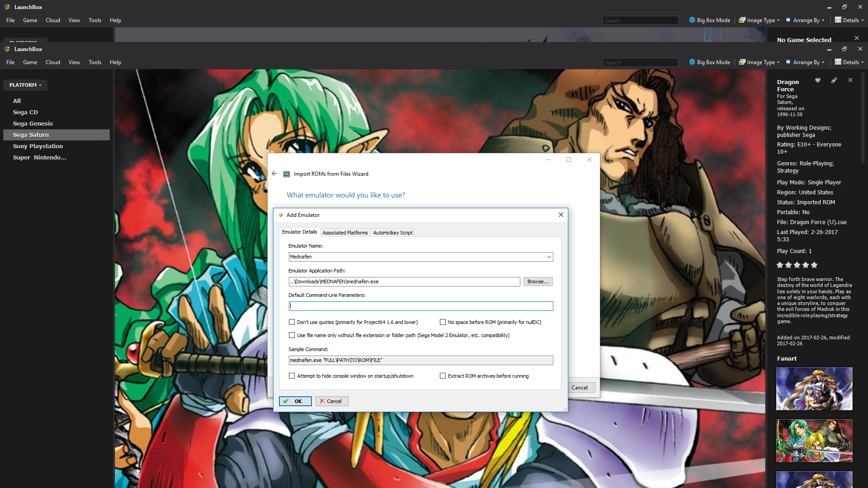This screenshot has height=488, width=868.
Task: Click the Add Emulator dialog title icon
Action: [281, 215]
